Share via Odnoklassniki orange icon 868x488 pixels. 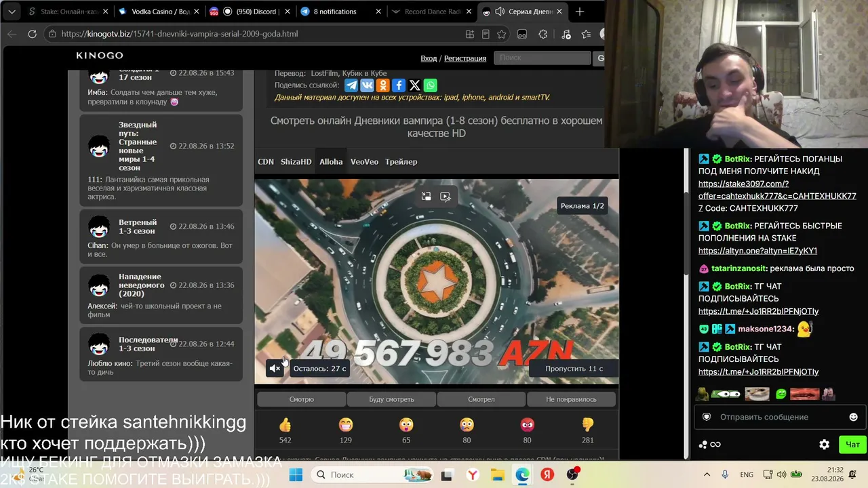coord(383,85)
